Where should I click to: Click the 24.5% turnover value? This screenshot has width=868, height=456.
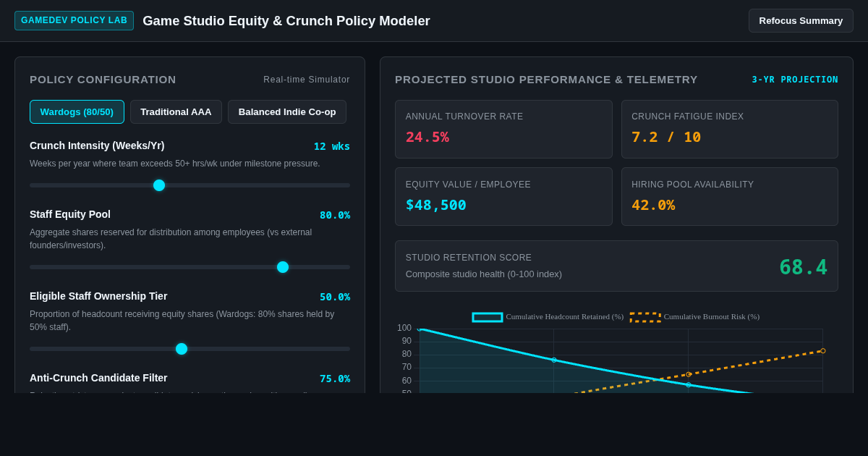(x=427, y=137)
